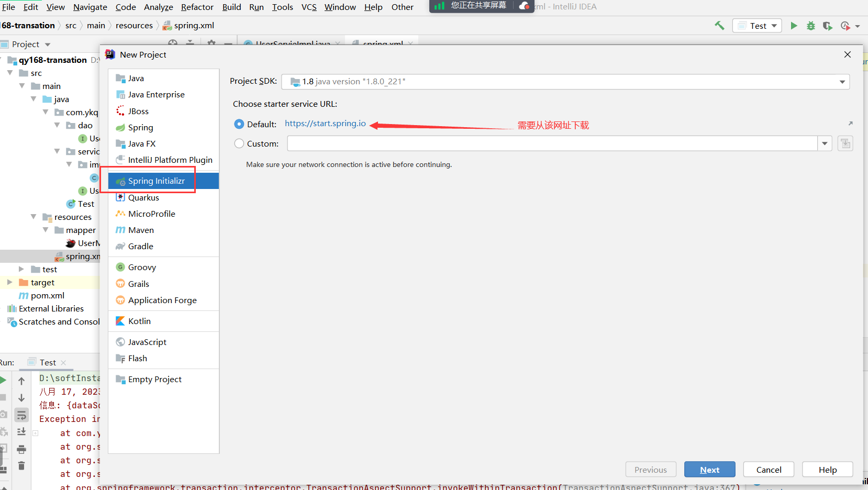This screenshot has height=490, width=868.
Task: Select the dao package in Project tree
Action: click(85, 126)
